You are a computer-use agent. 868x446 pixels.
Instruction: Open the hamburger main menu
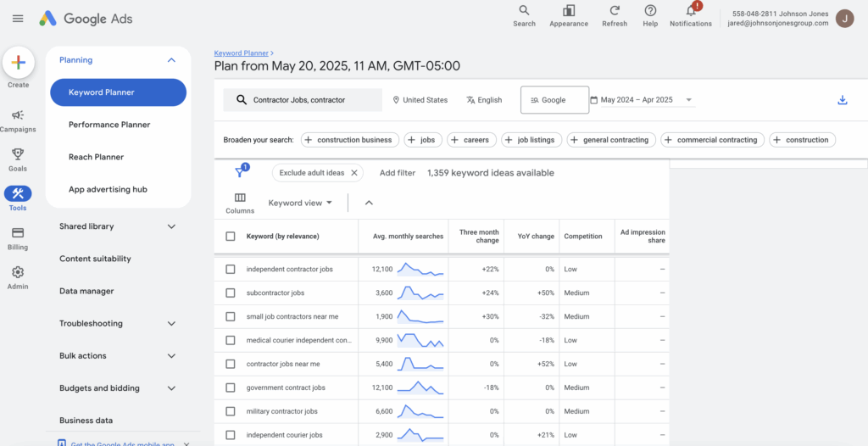pyautogui.click(x=18, y=19)
